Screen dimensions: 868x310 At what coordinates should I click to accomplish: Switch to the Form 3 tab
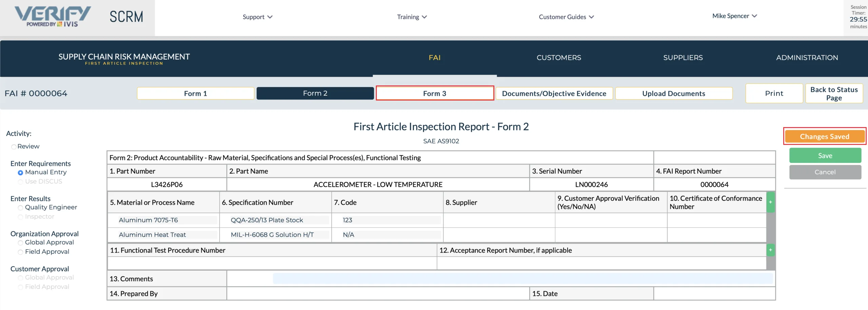tap(435, 93)
